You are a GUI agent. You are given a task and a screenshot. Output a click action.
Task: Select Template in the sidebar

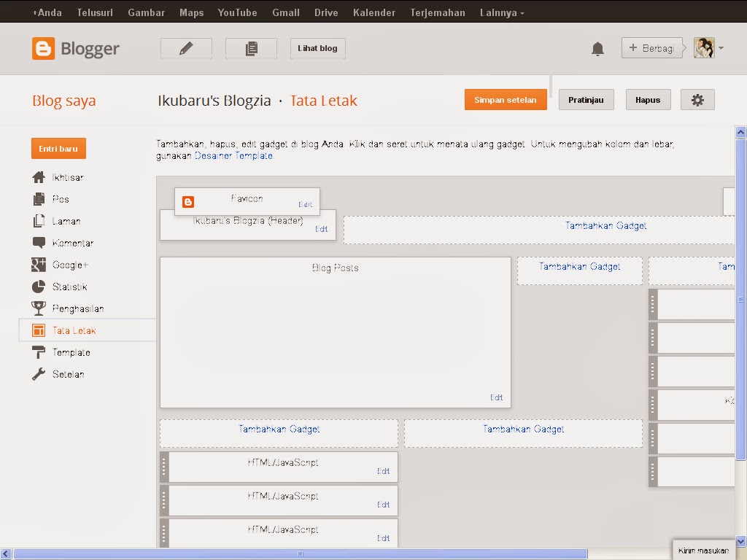pyautogui.click(x=71, y=352)
